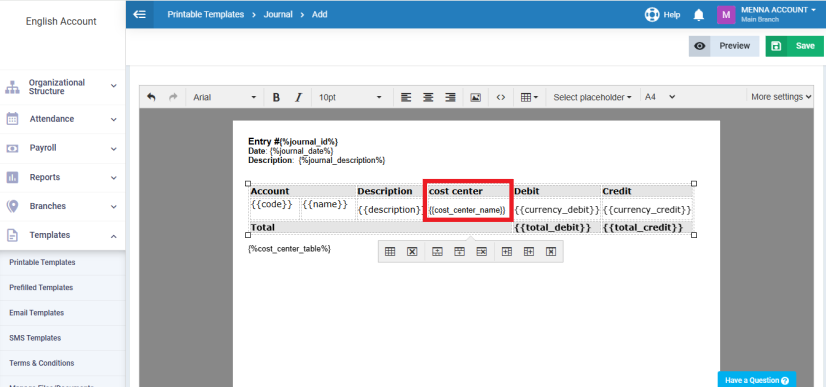
Task: Click the {{cost_center_name}} table cell
Action: click(x=467, y=210)
